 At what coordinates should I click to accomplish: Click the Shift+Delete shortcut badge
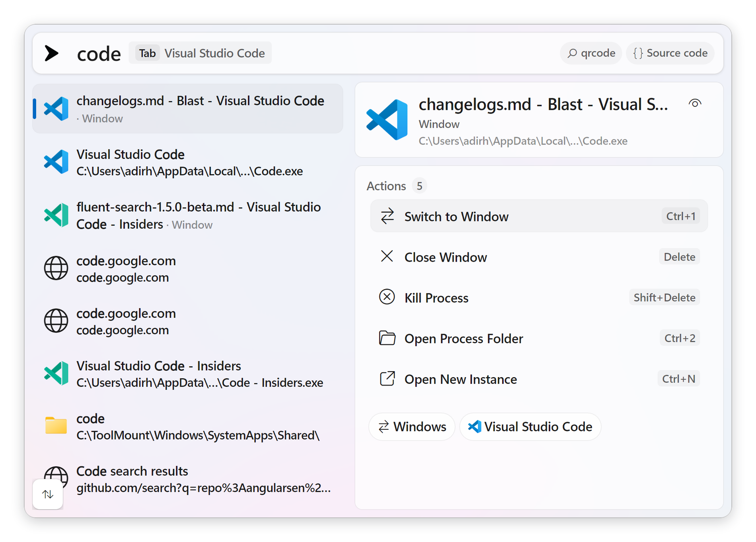(664, 297)
